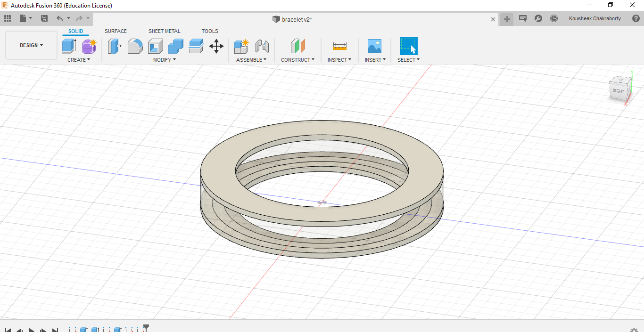Insert a Canvas image

[x=374, y=46]
